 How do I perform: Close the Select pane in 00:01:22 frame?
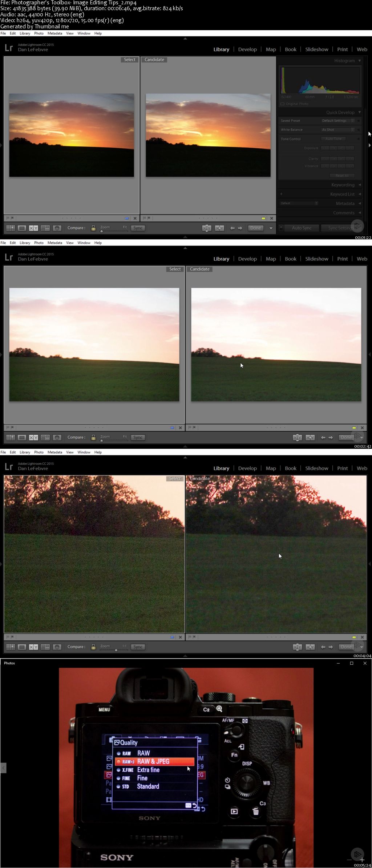pos(135,218)
